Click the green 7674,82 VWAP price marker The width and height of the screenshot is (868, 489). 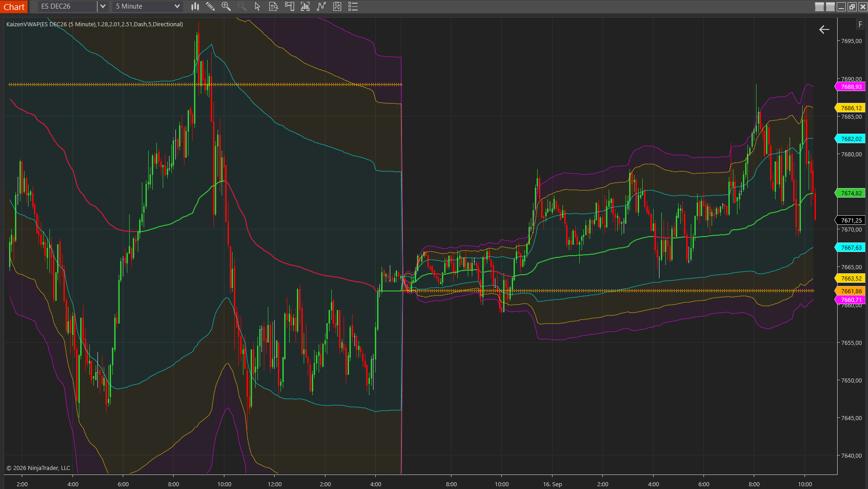point(850,193)
